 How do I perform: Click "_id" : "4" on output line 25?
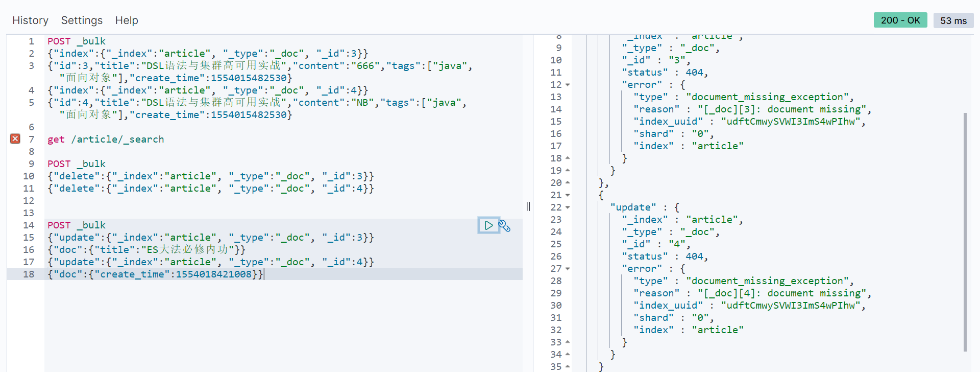click(x=656, y=244)
